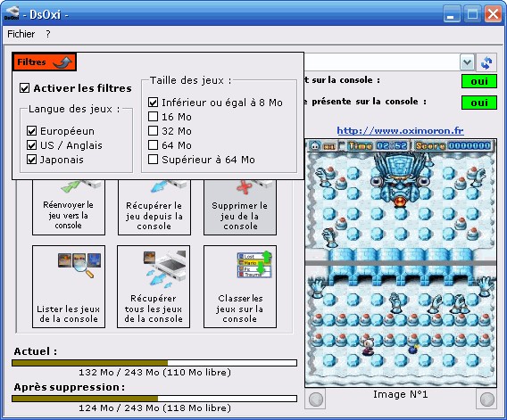Click Récupérer tous les jeux de la console
This screenshot has height=420, width=507.
pyautogui.click(x=154, y=286)
